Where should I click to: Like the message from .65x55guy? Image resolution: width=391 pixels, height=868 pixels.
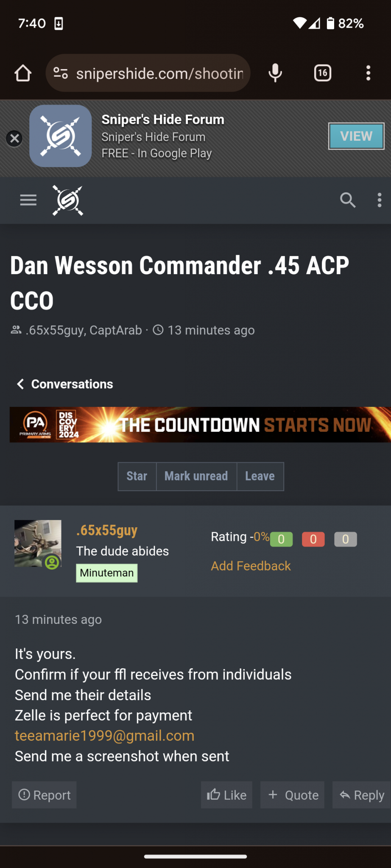point(226,795)
